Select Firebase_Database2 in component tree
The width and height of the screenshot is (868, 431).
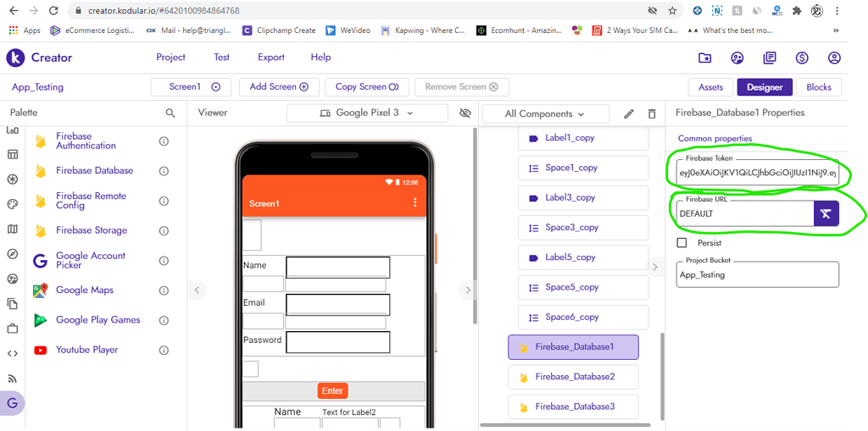pos(573,377)
